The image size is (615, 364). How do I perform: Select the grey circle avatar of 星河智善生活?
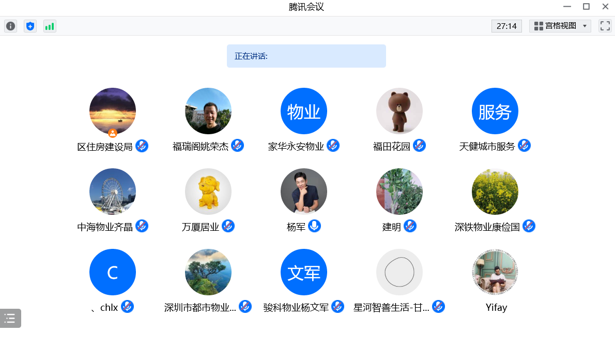point(399,272)
